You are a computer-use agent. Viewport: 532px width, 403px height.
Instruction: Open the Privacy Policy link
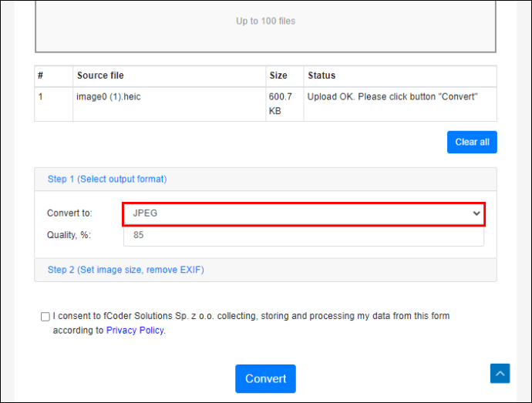click(135, 331)
